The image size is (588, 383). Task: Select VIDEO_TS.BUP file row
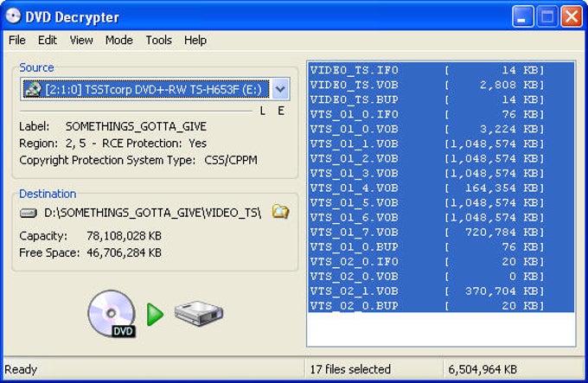[x=441, y=99]
